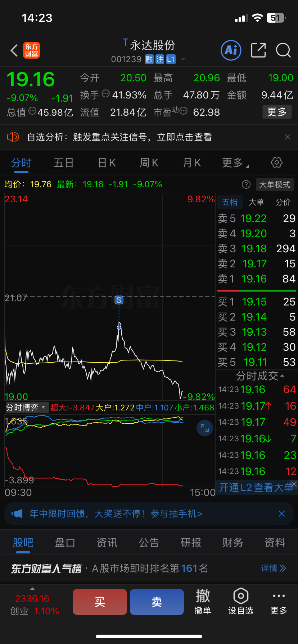
Task: Switch to the 资讯 tab
Action: click(107, 543)
